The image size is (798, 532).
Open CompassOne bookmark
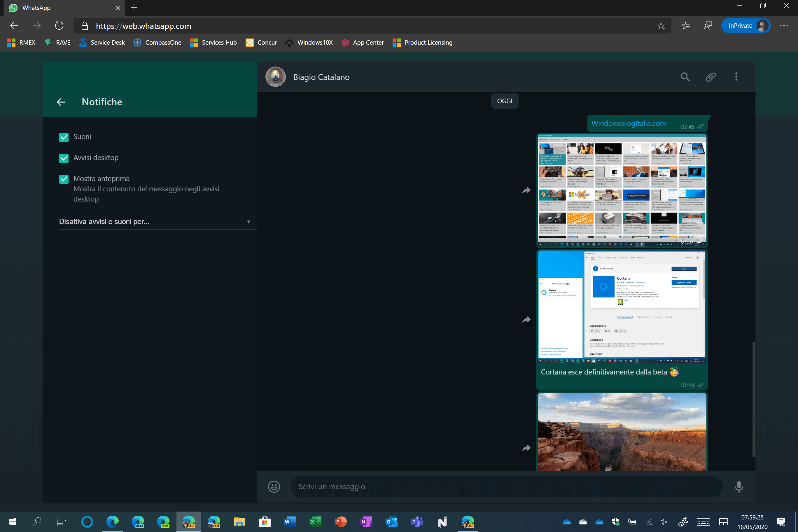pyautogui.click(x=157, y=42)
